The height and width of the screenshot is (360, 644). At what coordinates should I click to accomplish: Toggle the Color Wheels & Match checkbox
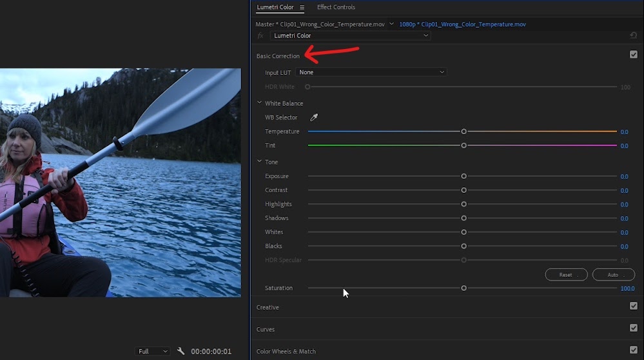click(633, 349)
